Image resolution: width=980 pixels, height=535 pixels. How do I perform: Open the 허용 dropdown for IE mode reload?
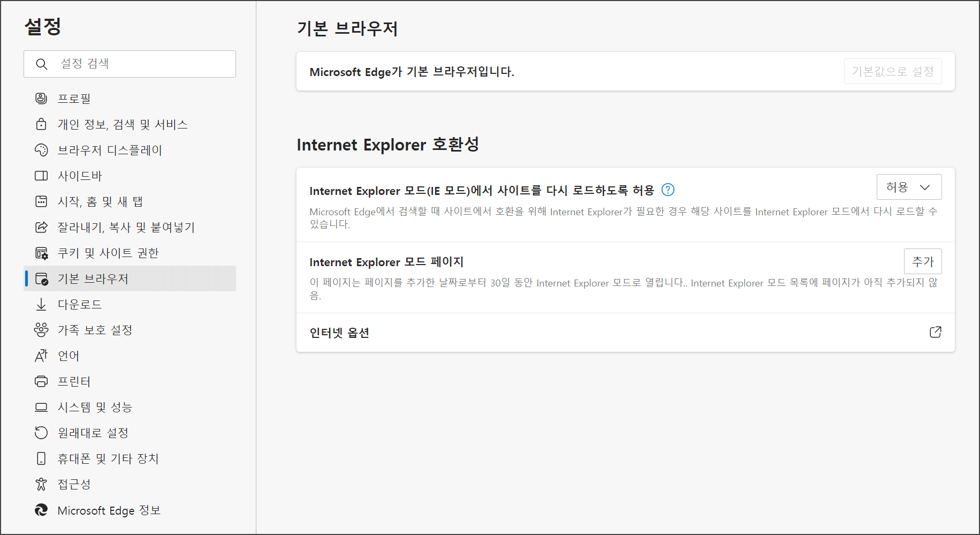[x=909, y=187]
